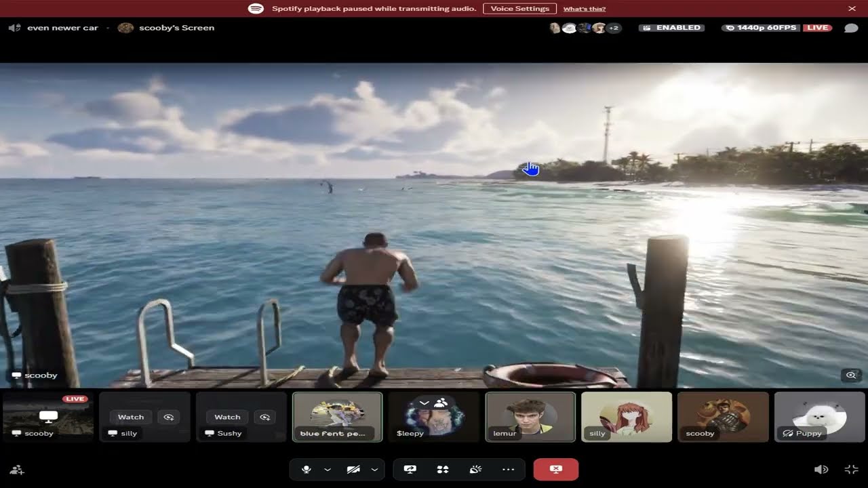Pop out Sushy's stream preview
868x488 pixels.
click(265, 417)
